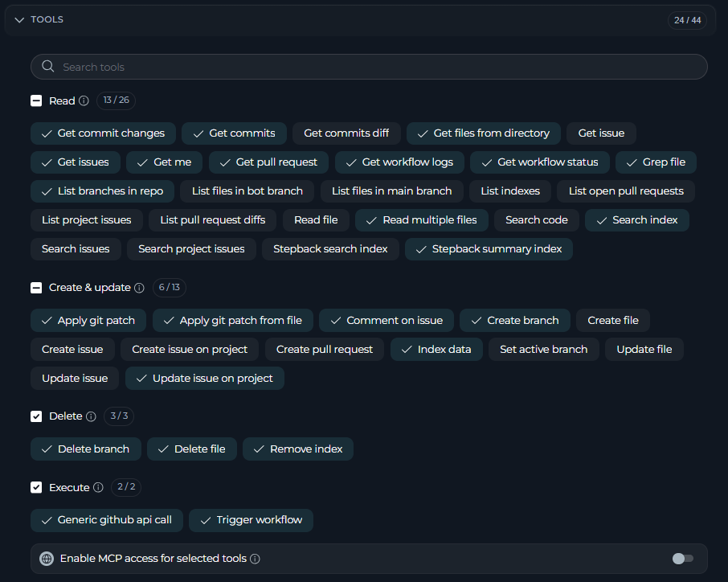Select the Set active branch tool
728x582 pixels.
point(544,350)
